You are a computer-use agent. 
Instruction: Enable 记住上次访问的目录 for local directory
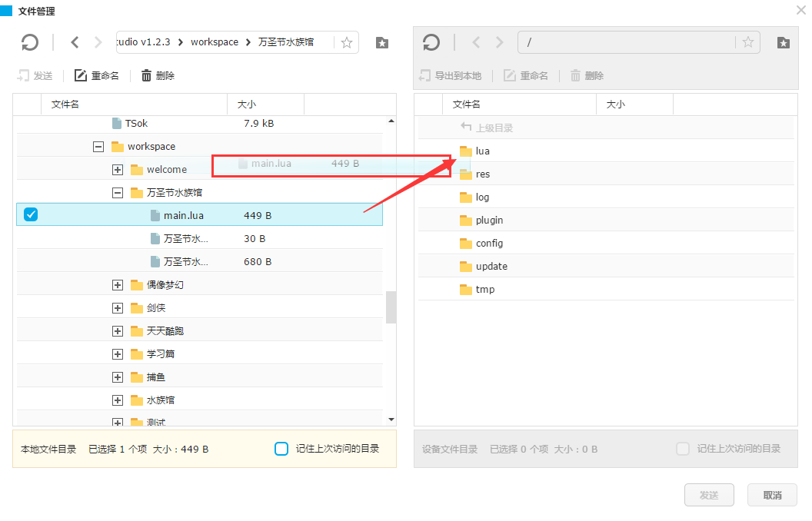(x=281, y=449)
